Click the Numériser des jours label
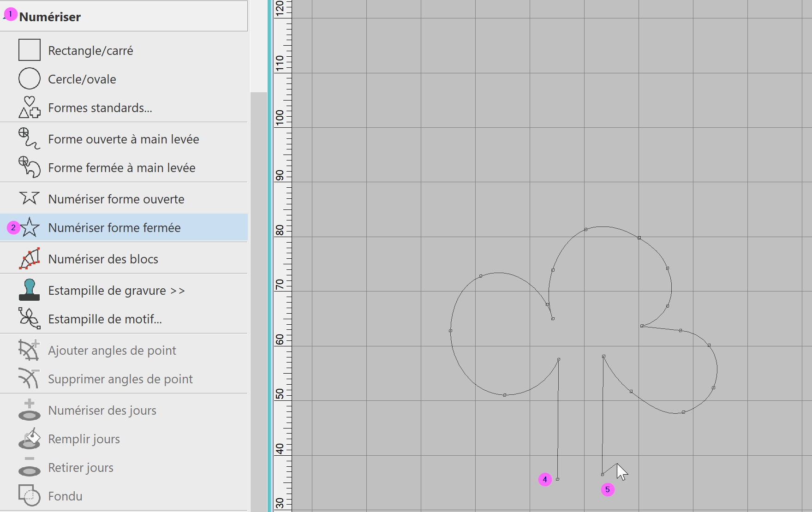 point(102,411)
